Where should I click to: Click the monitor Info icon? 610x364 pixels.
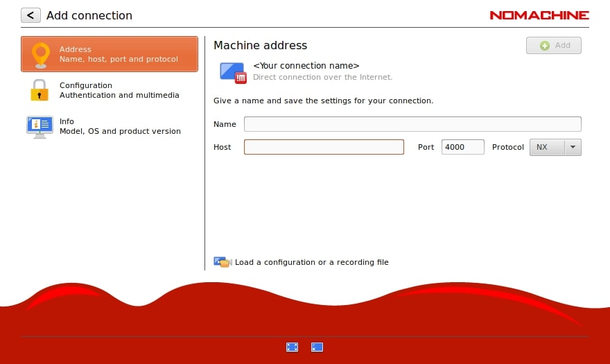pyautogui.click(x=40, y=126)
